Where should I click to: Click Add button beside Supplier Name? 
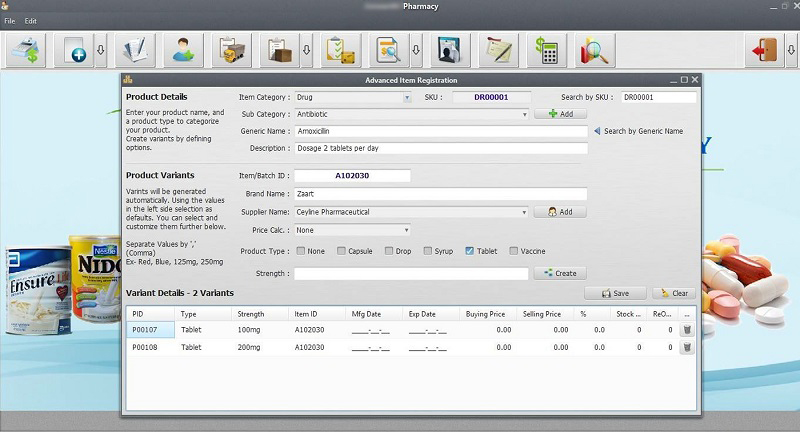560,212
